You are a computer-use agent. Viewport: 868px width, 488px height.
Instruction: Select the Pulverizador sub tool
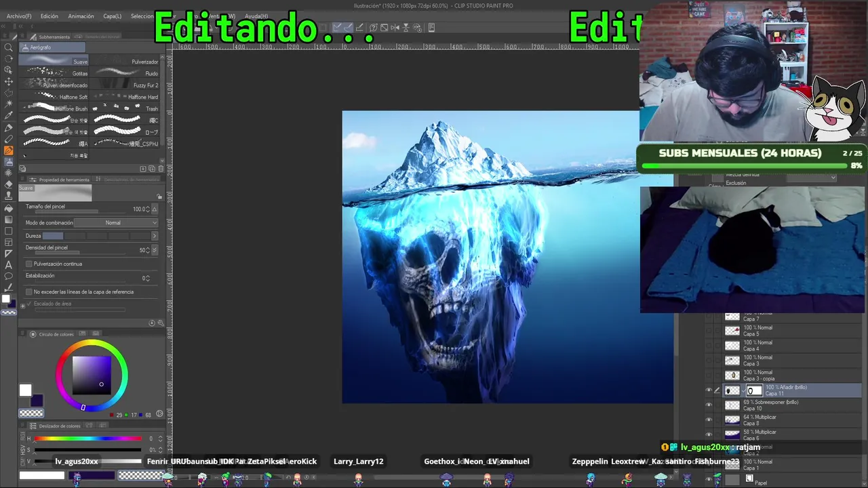point(125,62)
